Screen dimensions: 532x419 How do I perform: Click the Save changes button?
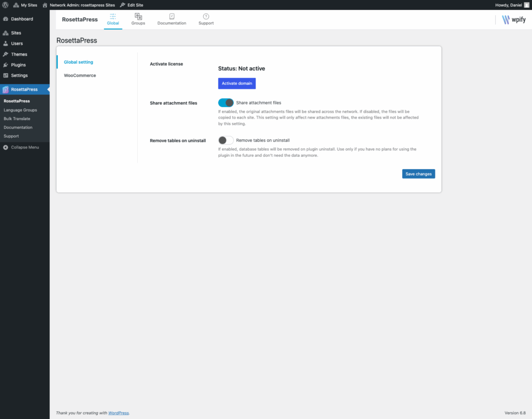point(418,174)
